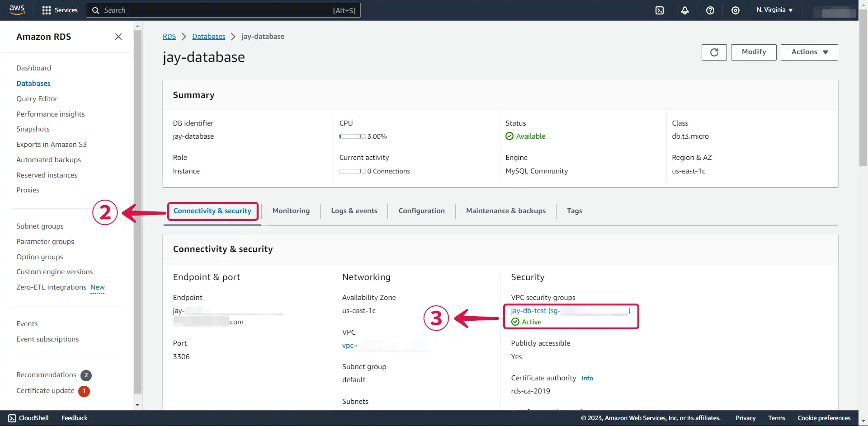
Task: Open Databases in the sidebar
Action: tap(33, 84)
